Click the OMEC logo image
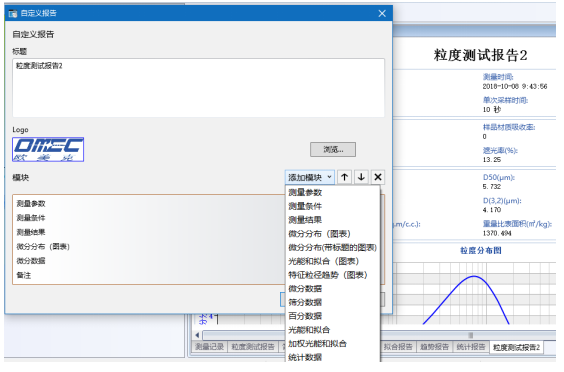 click(x=48, y=149)
